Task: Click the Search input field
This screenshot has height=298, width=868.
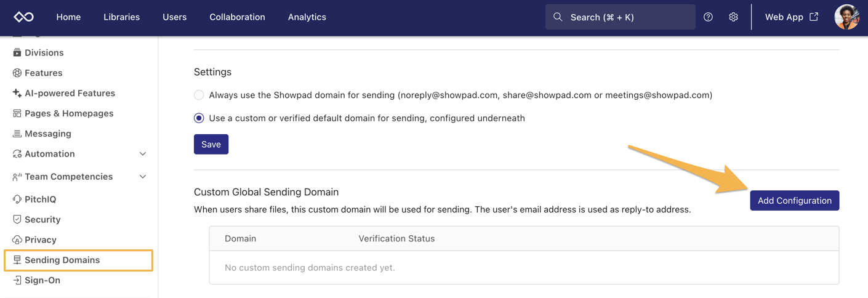Action: [x=620, y=17]
